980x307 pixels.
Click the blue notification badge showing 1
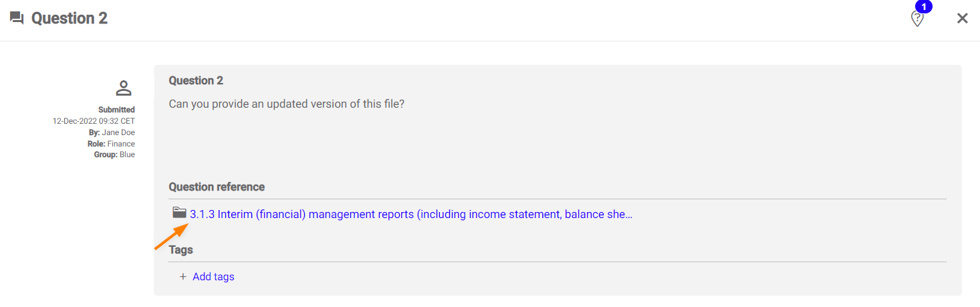[923, 7]
